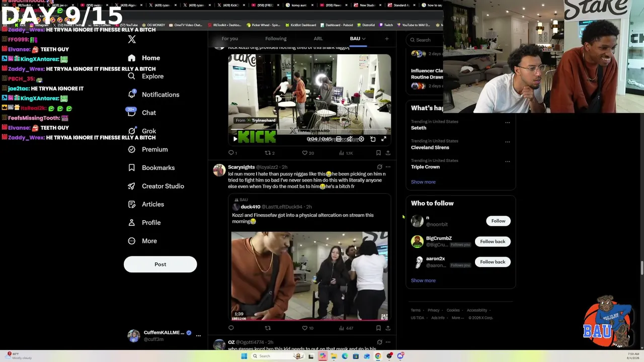Click the Windows taskbar Search box
This screenshot has width=644, height=362.
(x=278, y=356)
